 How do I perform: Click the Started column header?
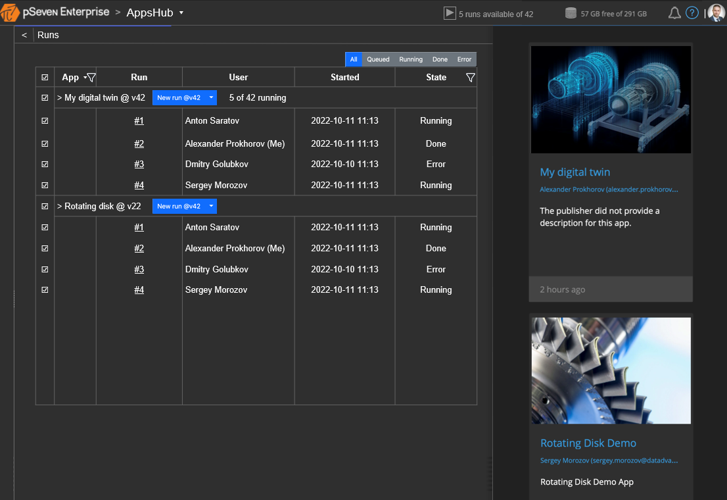pyautogui.click(x=345, y=77)
